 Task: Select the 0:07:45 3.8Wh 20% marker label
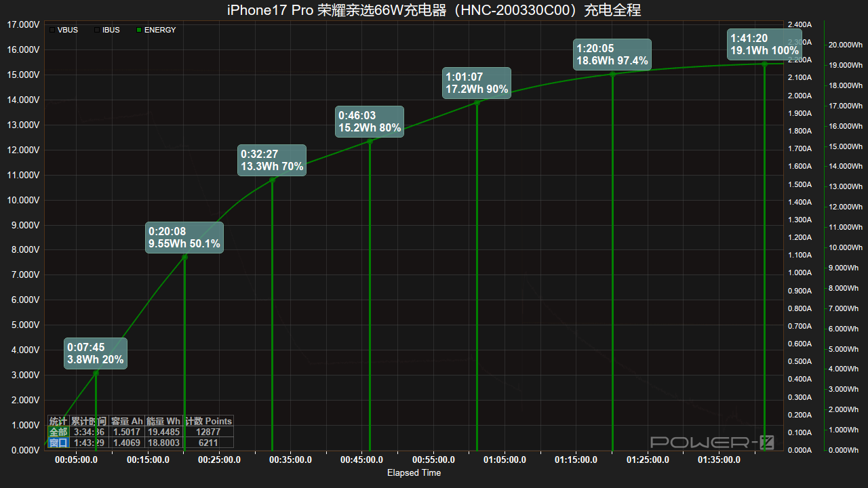[x=96, y=353]
